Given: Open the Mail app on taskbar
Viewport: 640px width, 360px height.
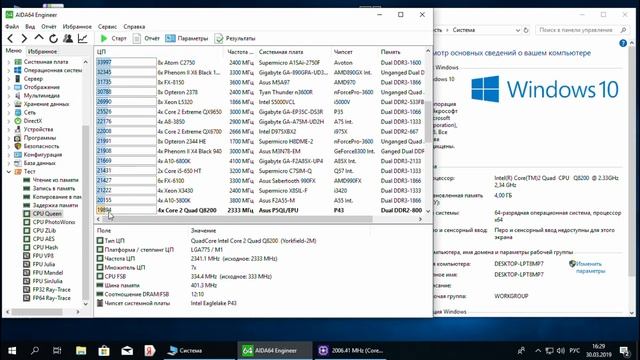Looking at the screenshot, I should (x=127, y=350).
